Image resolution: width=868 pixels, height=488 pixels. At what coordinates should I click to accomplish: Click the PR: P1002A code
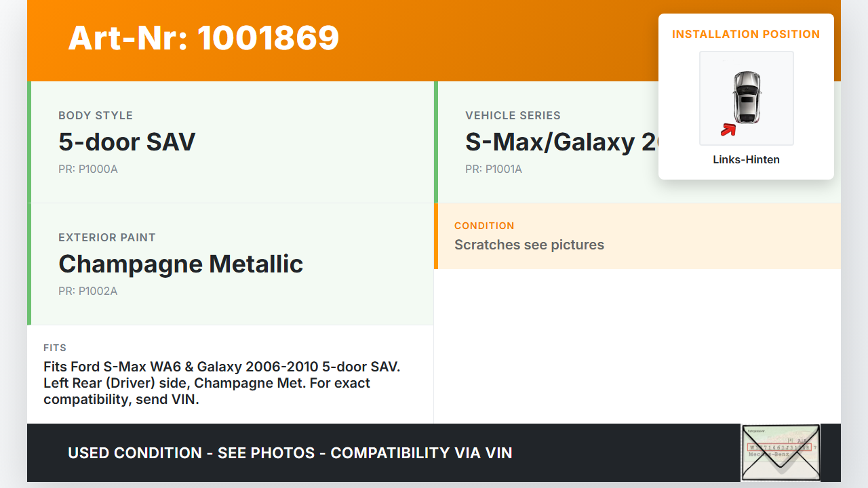[88, 291]
